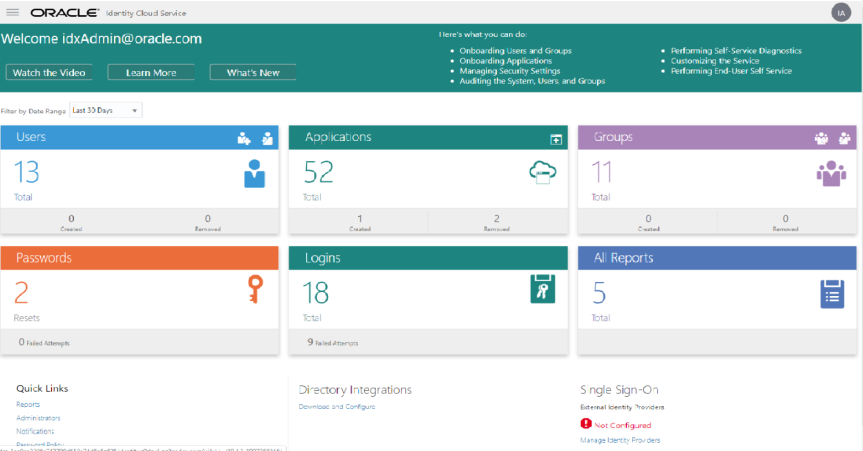Click the 2 Removed applications value
This screenshot has height=451, width=863.
pos(496,219)
